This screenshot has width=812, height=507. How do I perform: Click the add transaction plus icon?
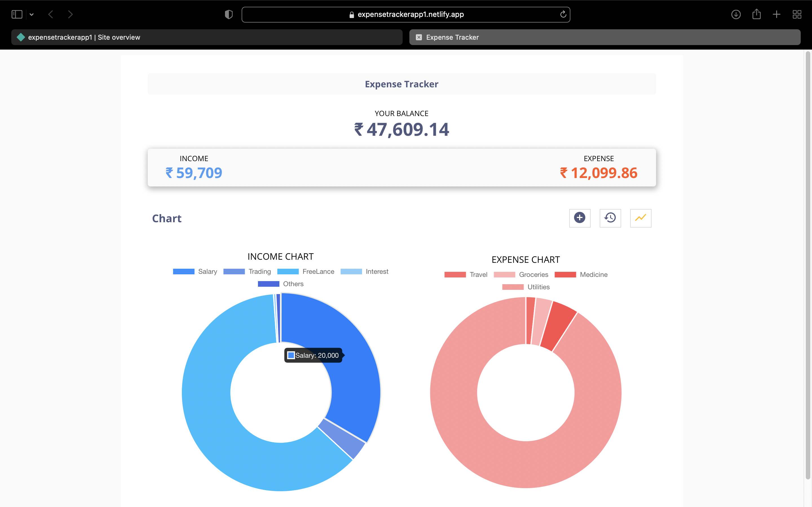click(579, 218)
